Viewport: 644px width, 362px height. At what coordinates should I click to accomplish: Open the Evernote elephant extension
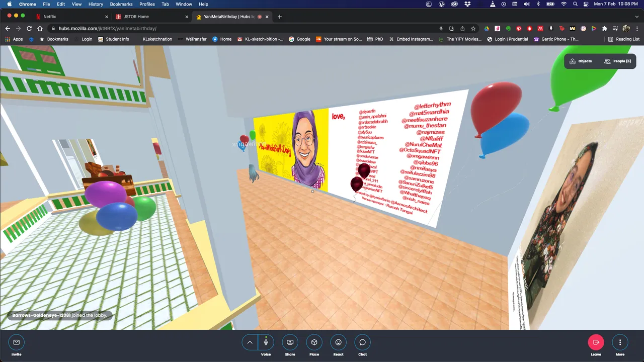click(508, 29)
